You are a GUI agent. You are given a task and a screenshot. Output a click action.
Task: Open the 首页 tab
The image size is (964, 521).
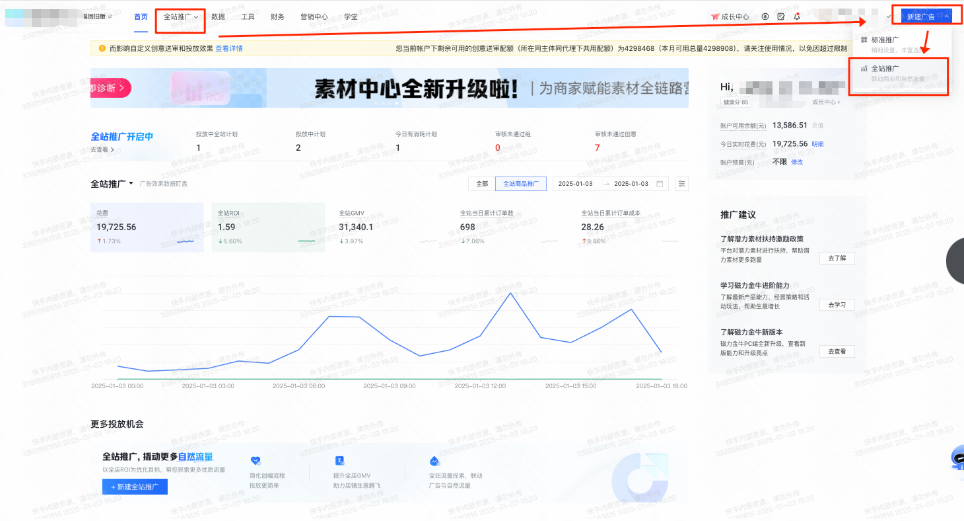coord(141,17)
